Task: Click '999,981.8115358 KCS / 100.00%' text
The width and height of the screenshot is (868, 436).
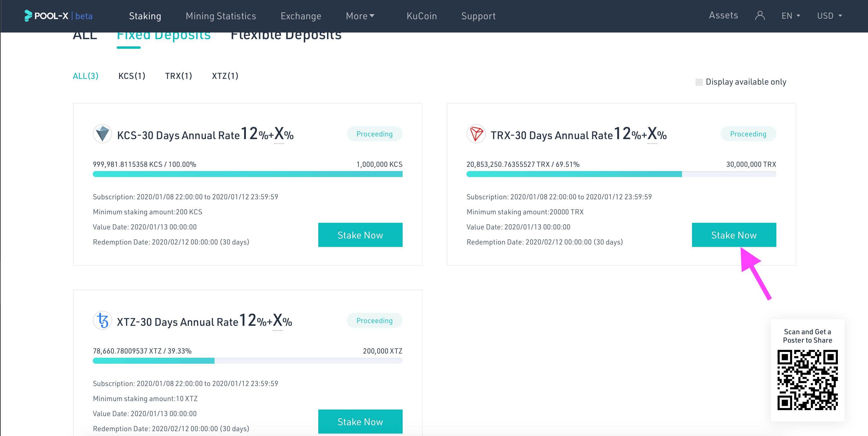Action: [x=144, y=164]
